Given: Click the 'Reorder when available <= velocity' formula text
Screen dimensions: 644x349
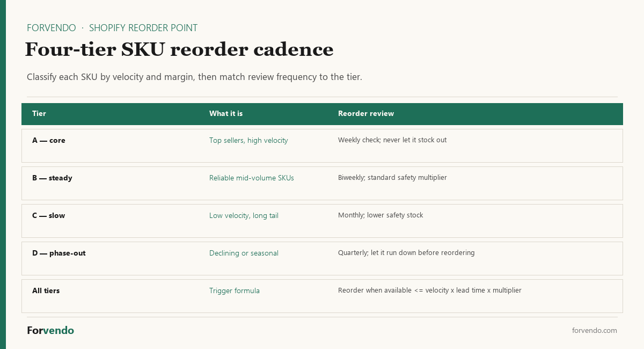Looking at the screenshot, I should pyautogui.click(x=430, y=290).
